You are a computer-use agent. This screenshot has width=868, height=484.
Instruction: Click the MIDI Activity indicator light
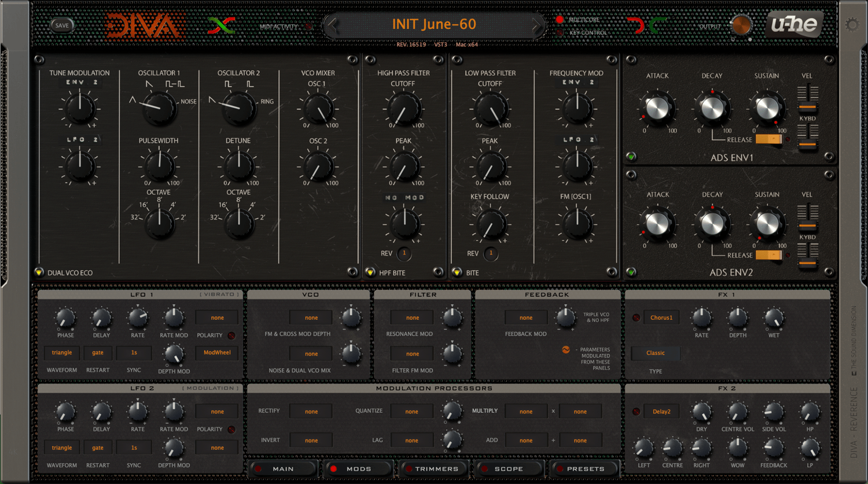coord(308,27)
